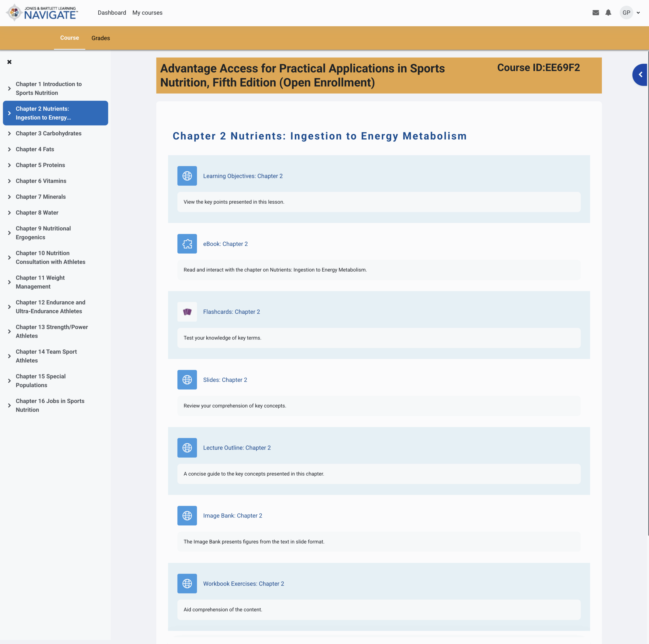Screen dimensions: 649x644
Task: Expand the Chapter 8 Water chevron
Action: pos(9,213)
